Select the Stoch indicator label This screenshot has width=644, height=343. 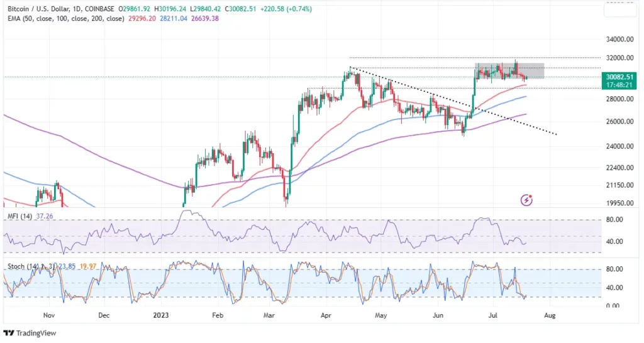tap(16, 266)
